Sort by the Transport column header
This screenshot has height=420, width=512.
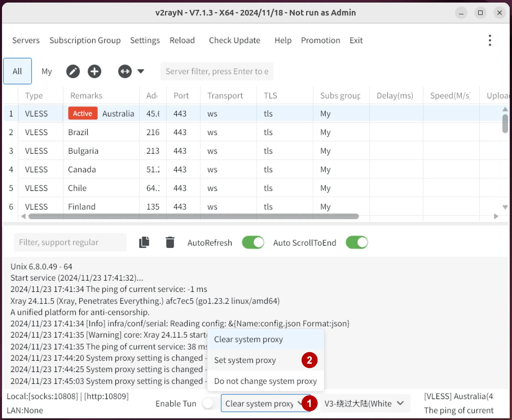228,96
